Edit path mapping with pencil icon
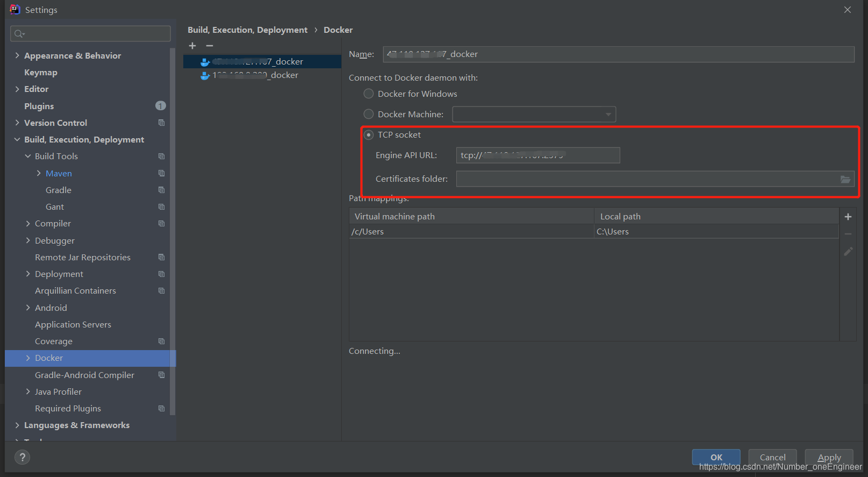 click(x=848, y=251)
